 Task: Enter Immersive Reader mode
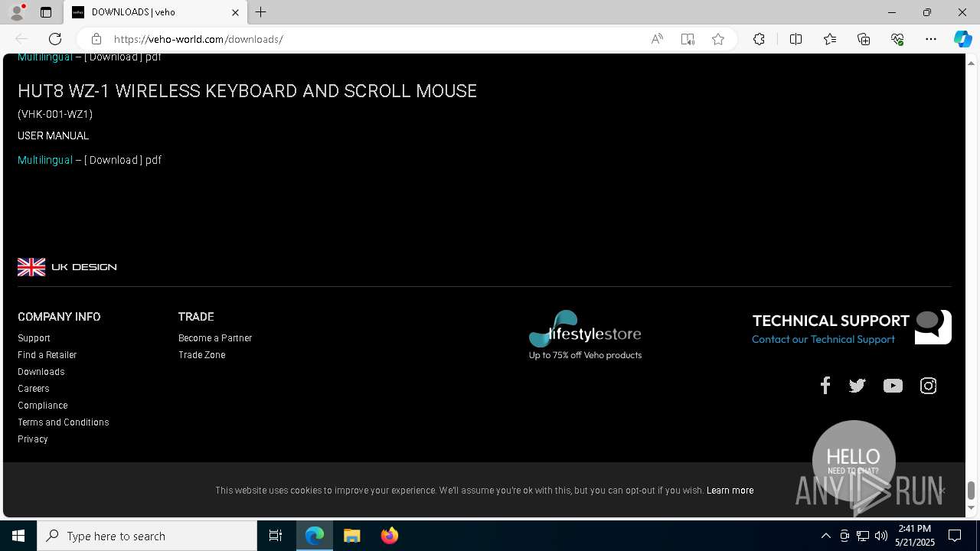coord(688,39)
